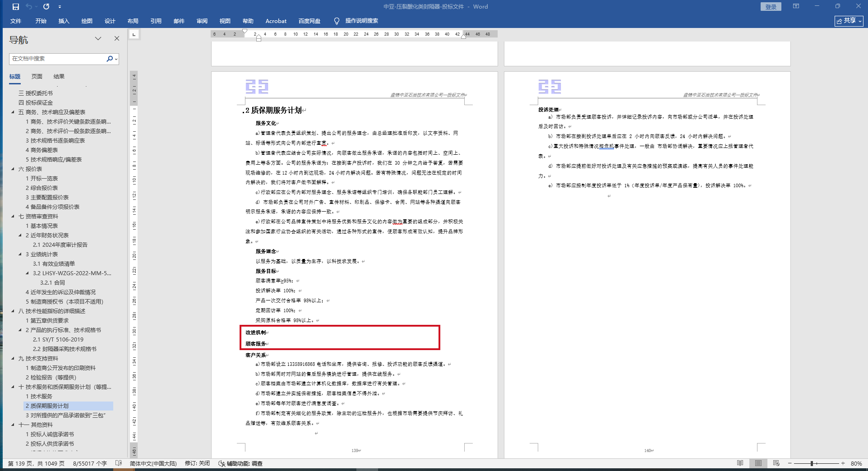The image size is (868, 471).
Task: Switch to the 页面 navigation tab
Action: (37, 76)
